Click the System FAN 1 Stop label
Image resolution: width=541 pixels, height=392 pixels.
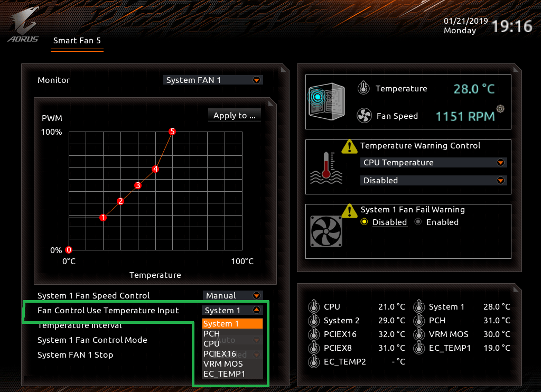coord(75,355)
